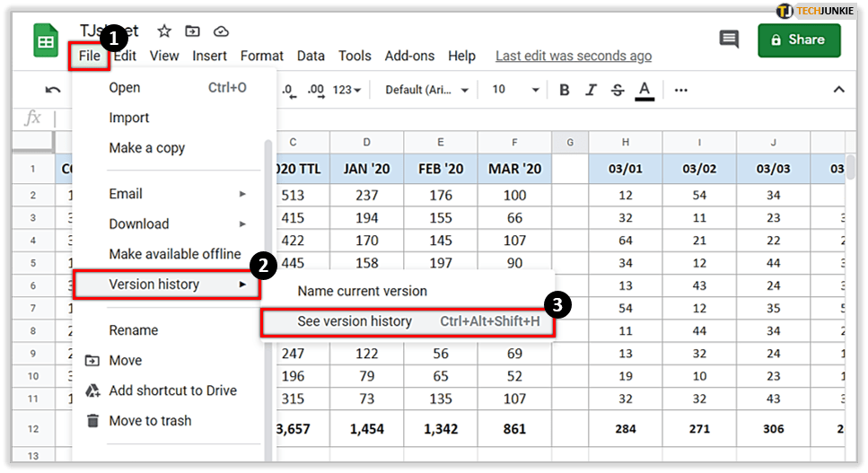Click the move to folder icon

pos(192,31)
